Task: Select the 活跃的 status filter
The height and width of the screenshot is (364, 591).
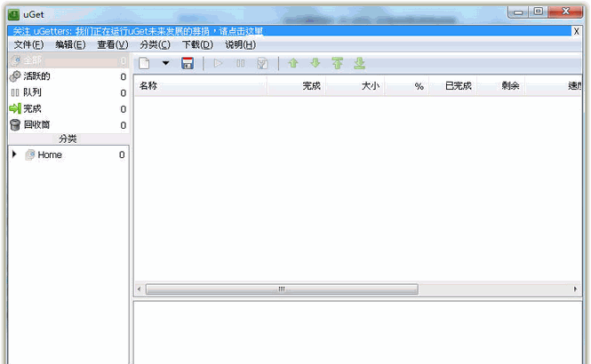Action: (x=36, y=76)
